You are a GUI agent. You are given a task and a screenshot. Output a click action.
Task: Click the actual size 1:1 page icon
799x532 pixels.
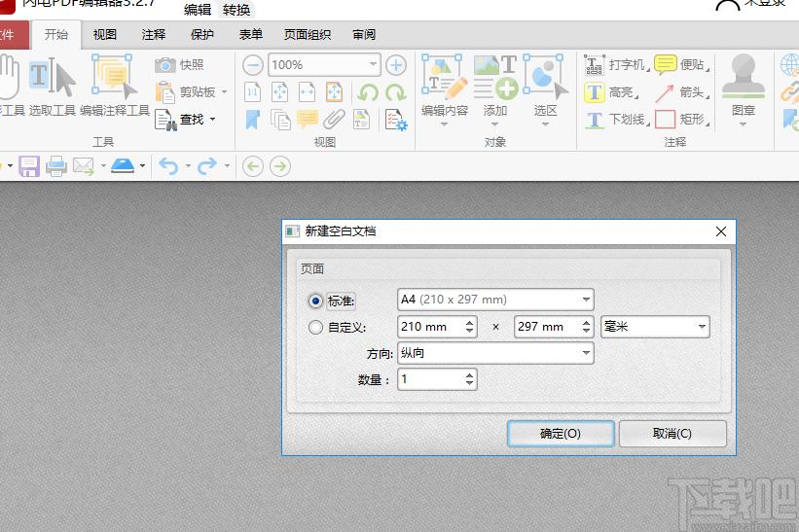pos(253,92)
